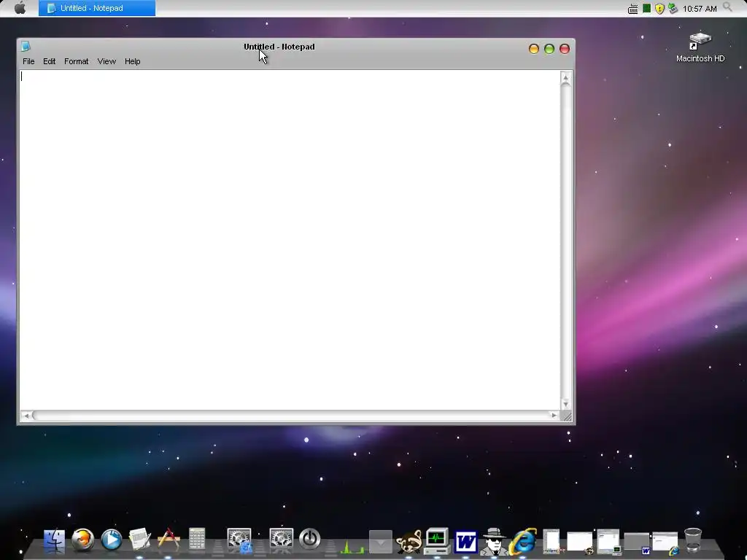Open Finder from the dock
This screenshot has height=560, width=747.
(x=54, y=540)
